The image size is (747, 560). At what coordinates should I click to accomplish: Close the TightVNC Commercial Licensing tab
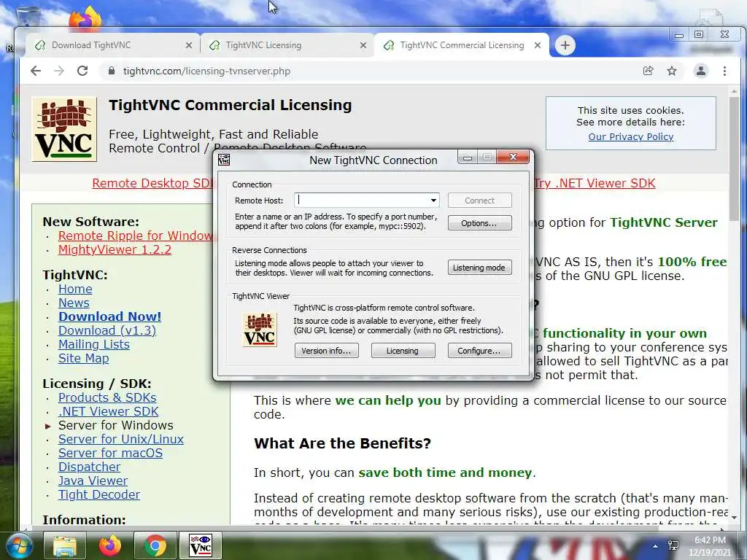coord(538,45)
